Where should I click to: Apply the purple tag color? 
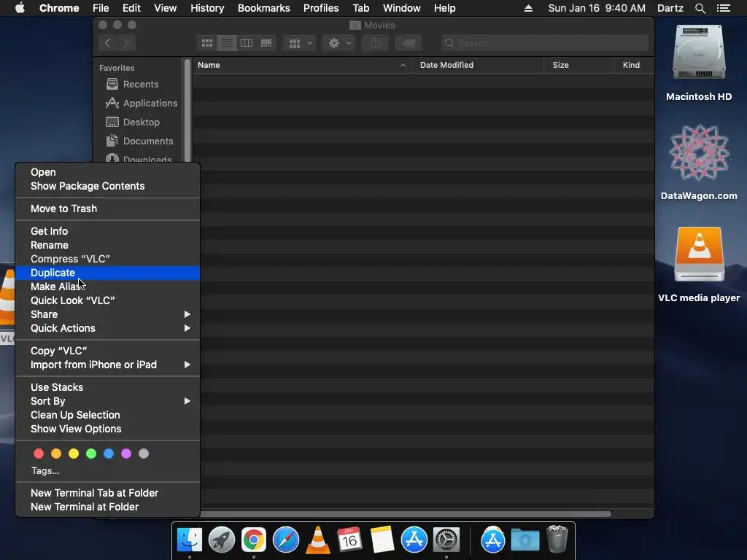coord(126,454)
